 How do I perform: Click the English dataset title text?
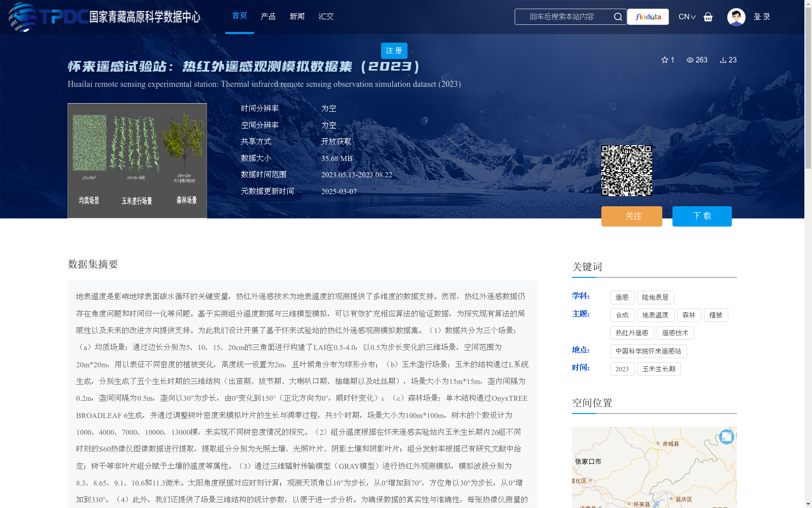coord(264,84)
